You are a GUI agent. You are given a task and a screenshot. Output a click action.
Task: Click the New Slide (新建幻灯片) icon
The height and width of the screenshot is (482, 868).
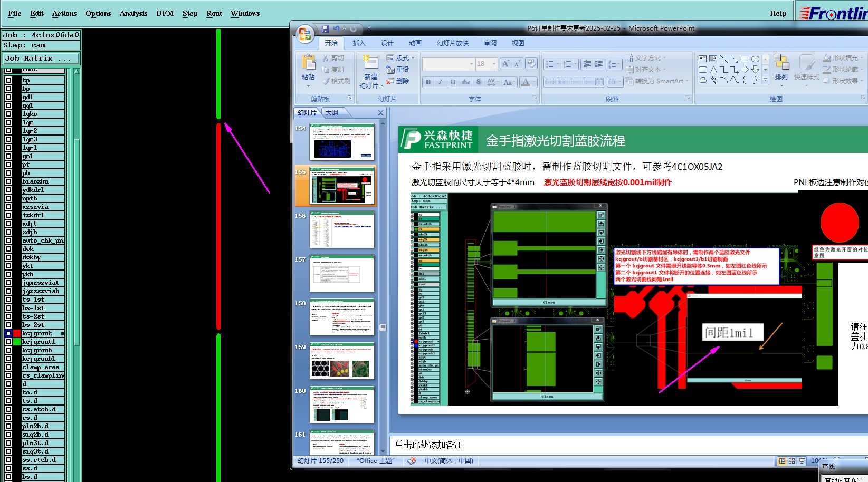point(371,62)
